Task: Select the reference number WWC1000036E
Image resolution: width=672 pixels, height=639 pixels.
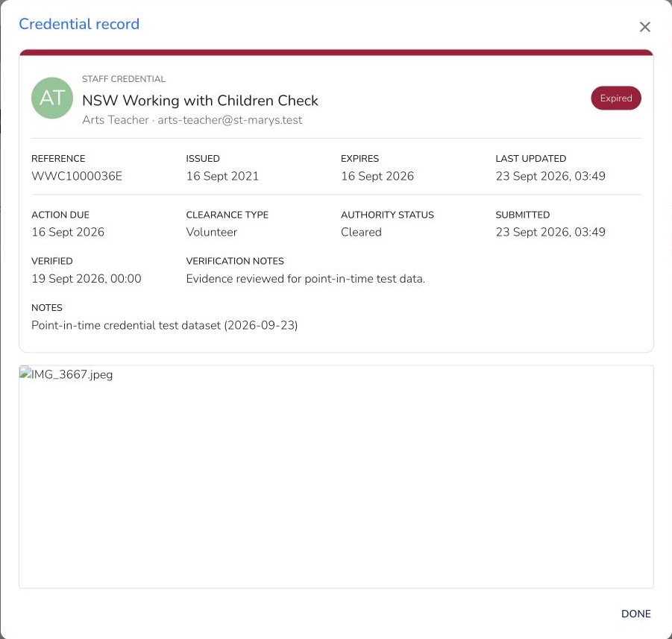Action: (x=77, y=176)
